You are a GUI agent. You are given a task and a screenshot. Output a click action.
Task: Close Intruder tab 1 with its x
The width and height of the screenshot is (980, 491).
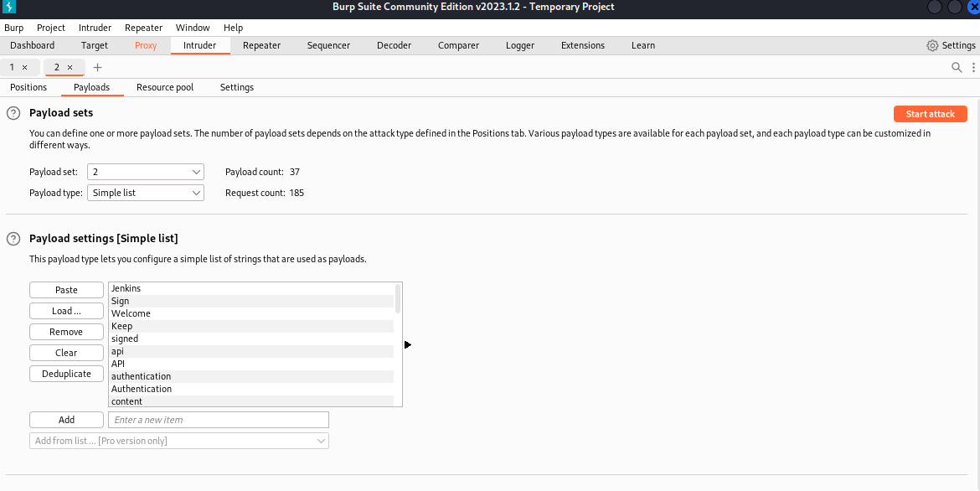24,68
